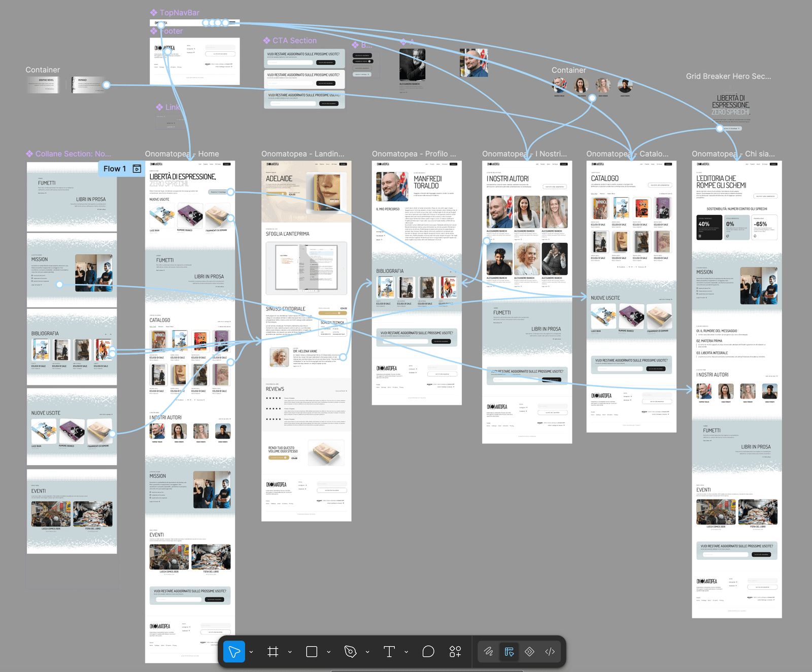Click the 40% statistic card in Chi siamo frame

point(709,227)
